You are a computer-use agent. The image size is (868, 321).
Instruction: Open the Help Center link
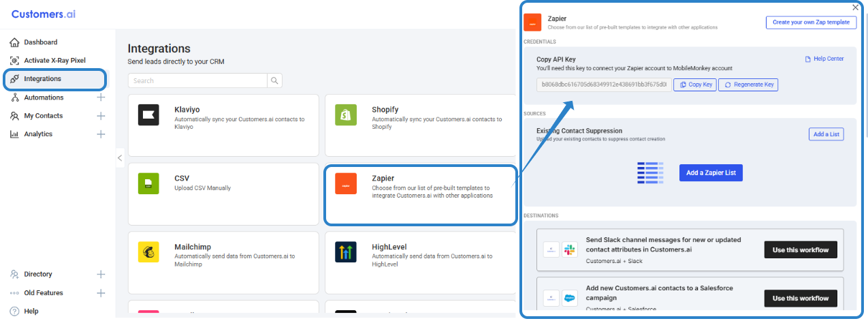click(x=824, y=59)
